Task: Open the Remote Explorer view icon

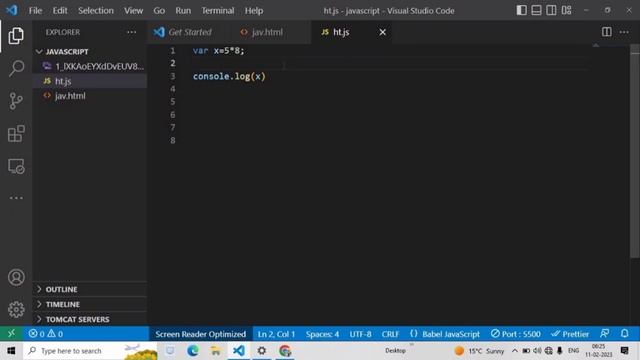Action: (16, 166)
